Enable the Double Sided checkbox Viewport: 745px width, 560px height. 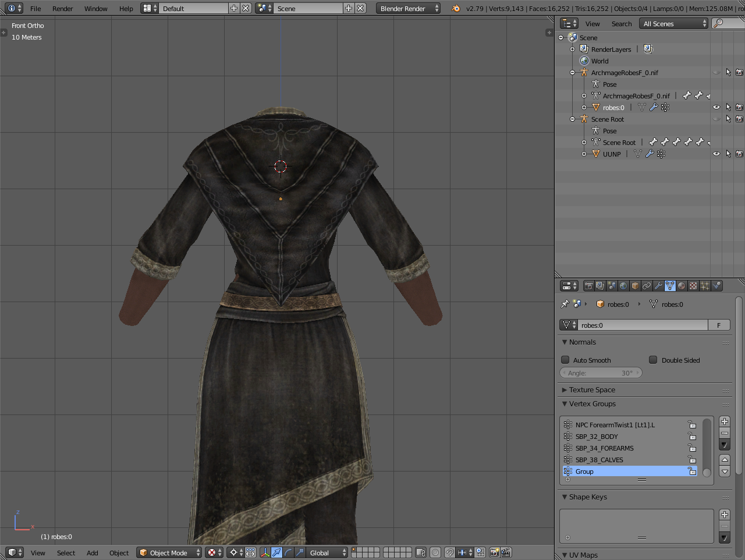653,360
